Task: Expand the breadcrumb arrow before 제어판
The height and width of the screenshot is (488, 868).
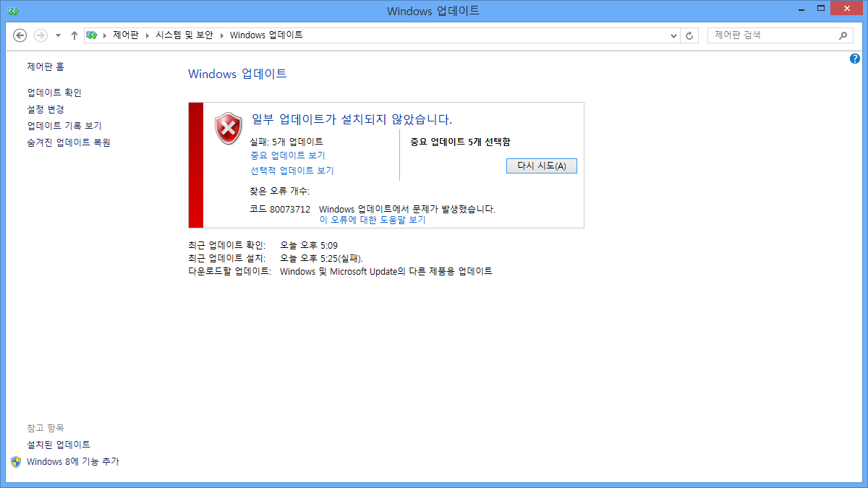Action: coord(104,35)
